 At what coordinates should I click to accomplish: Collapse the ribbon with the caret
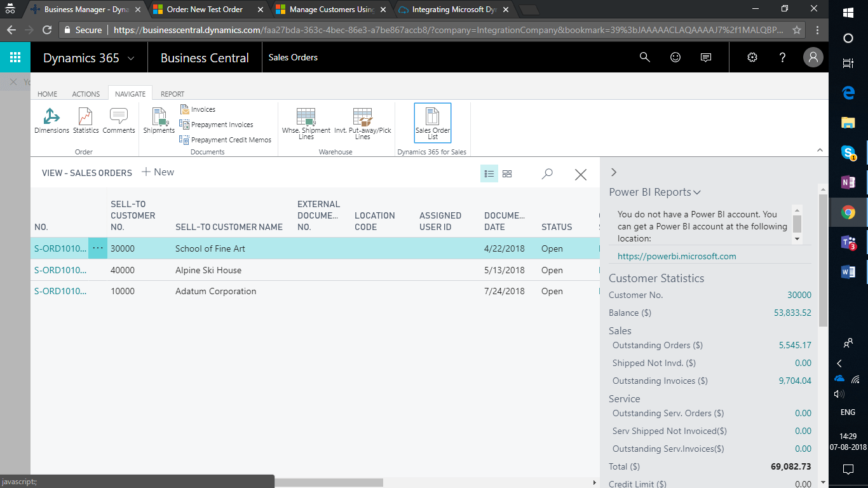[820, 150]
